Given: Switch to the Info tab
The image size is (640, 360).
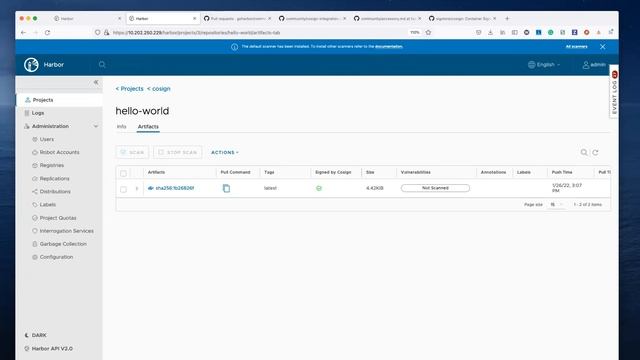Looking at the screenshot, I should tap(121, 127).
